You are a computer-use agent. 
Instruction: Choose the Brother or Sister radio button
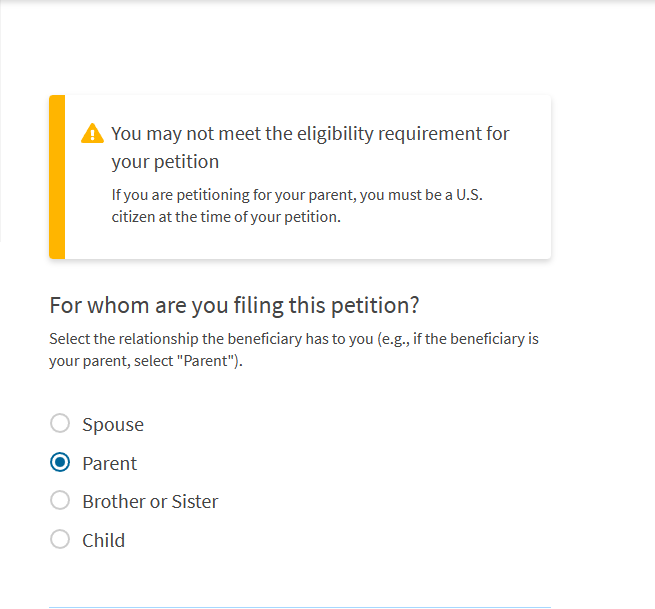tap(60, 500)
